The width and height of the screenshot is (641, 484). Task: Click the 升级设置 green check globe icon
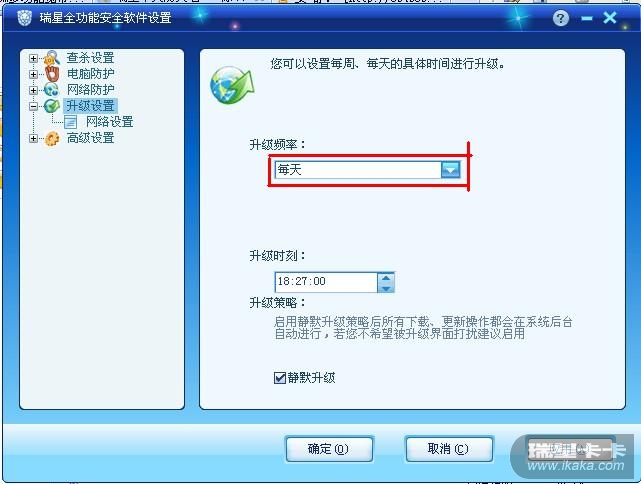(52, 106)
